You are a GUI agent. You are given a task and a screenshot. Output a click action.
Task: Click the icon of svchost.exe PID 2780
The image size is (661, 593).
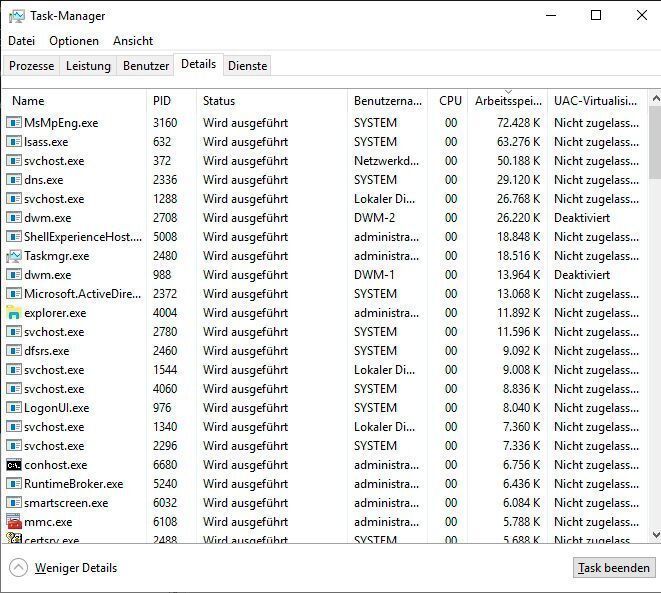pos(13,332)
